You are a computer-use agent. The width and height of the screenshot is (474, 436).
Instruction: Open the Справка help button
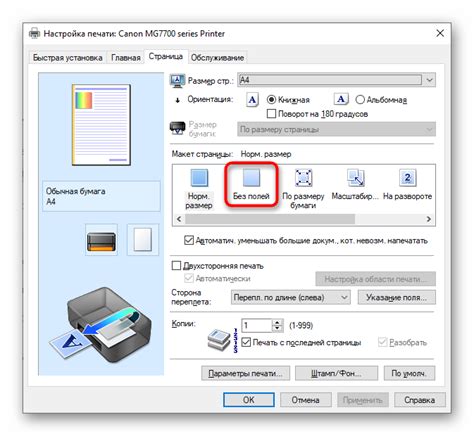(420, 400)
